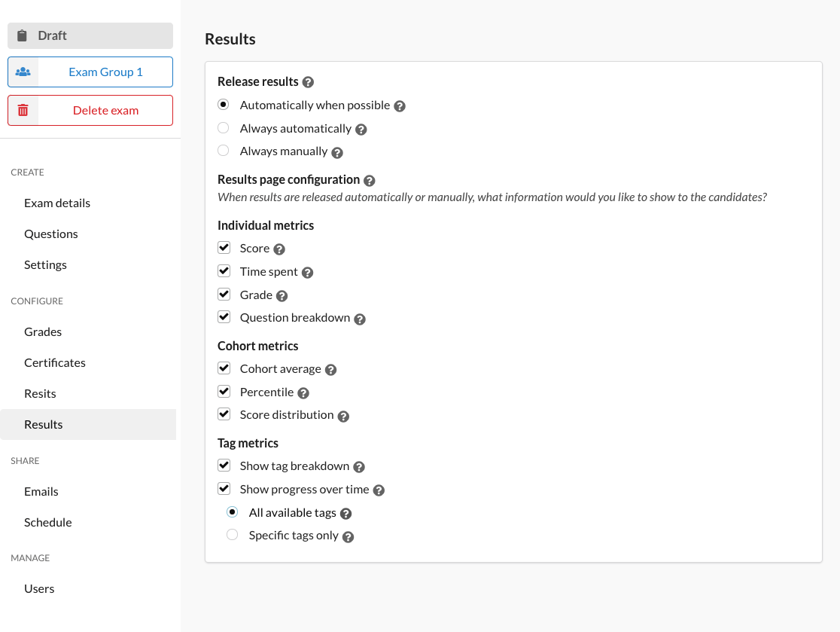This screenshot has height=632, width=840.
Task: Click the help icon beside Score
Action: click(x=279, y=249)
